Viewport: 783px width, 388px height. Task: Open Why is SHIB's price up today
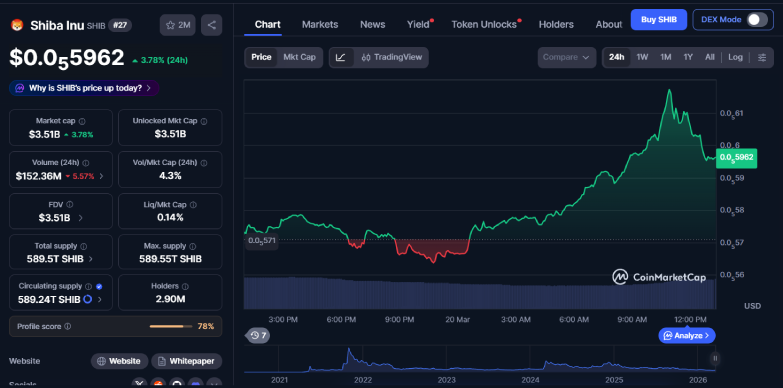pos(84,88)
